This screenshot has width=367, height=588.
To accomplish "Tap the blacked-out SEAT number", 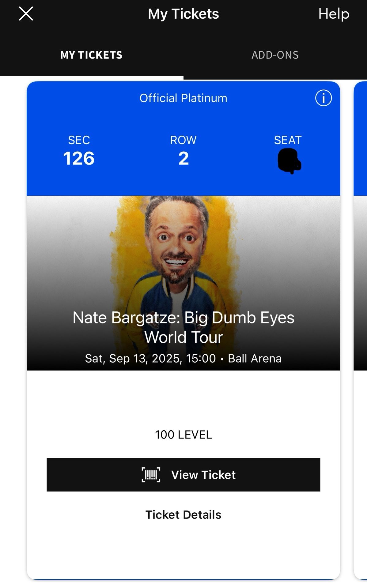I will tap(289, 161).
